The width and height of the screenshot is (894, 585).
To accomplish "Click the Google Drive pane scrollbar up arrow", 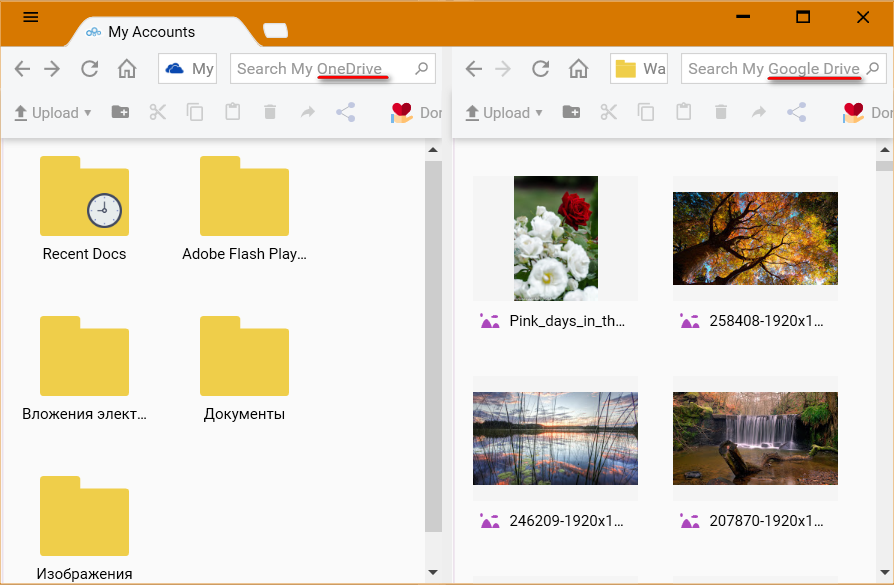I will coord(885,151).
